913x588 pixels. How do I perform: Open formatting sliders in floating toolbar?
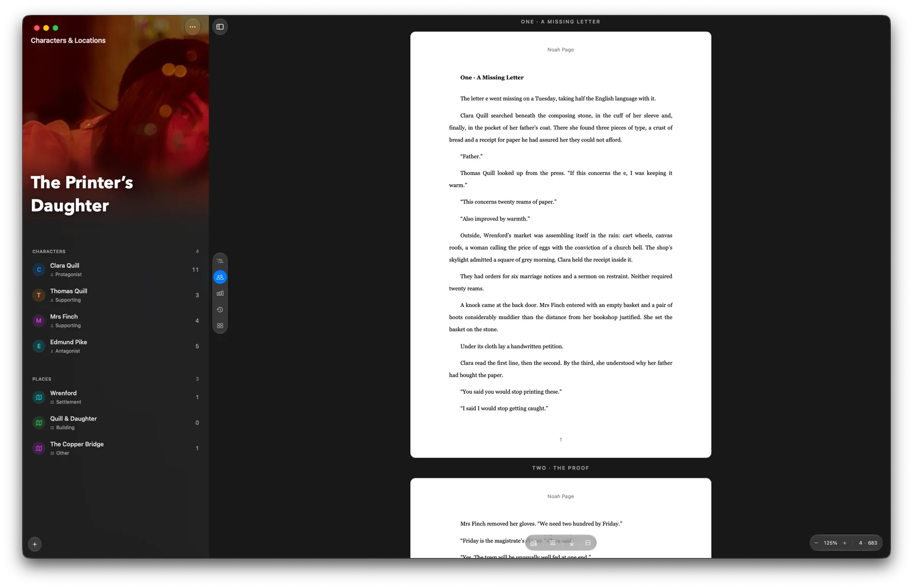point(552,543)
